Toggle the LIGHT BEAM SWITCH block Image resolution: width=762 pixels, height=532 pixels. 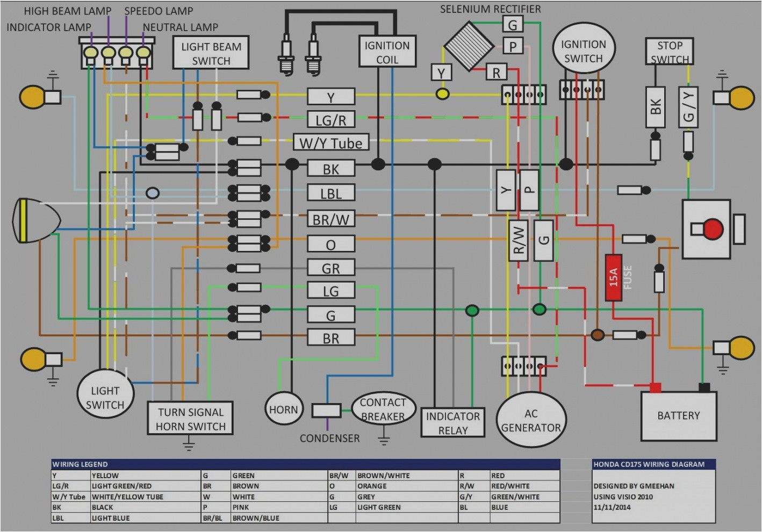[211, 53]
